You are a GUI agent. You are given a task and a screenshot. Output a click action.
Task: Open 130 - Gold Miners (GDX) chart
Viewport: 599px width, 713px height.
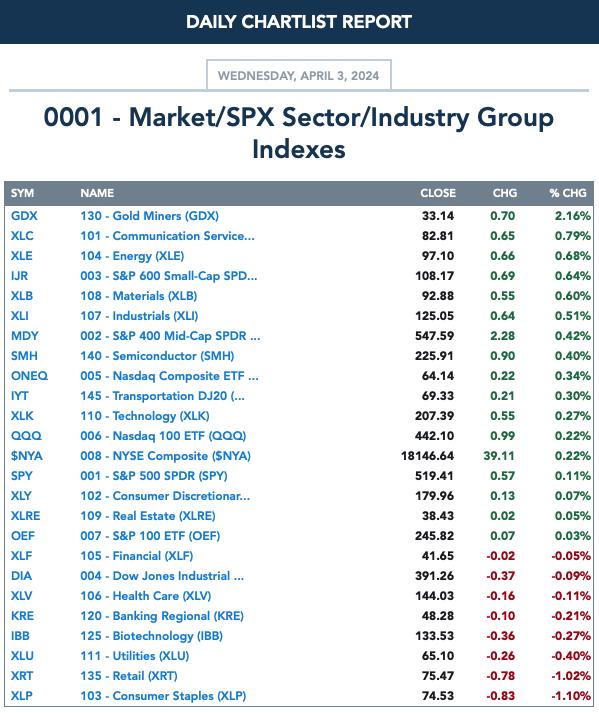point(149,216)
